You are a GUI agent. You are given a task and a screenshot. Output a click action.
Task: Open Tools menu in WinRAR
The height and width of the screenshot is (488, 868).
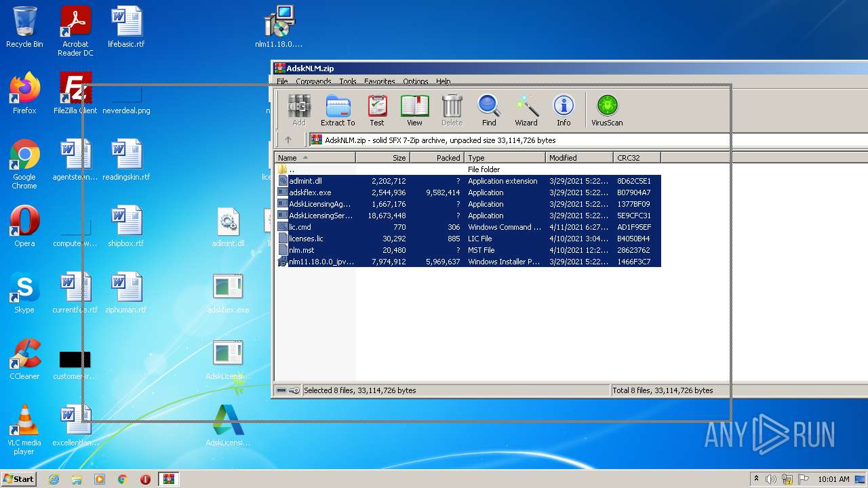coord(348,81)
